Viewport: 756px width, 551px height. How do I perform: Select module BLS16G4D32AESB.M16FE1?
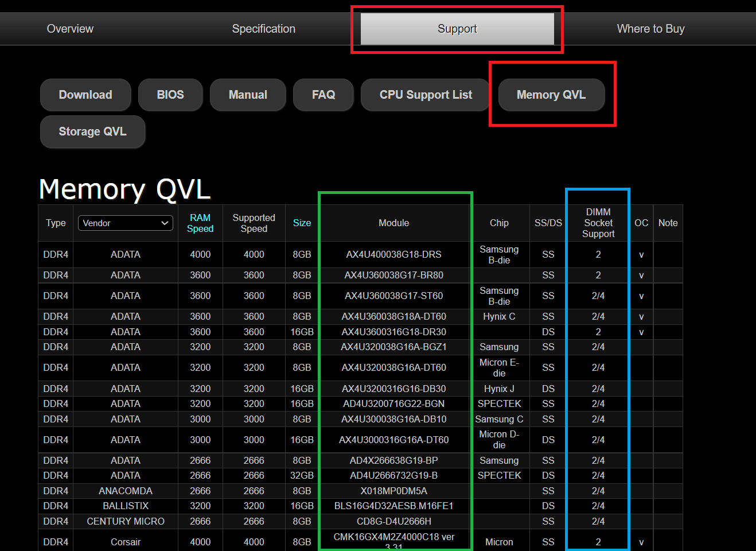tap(393, 506)
